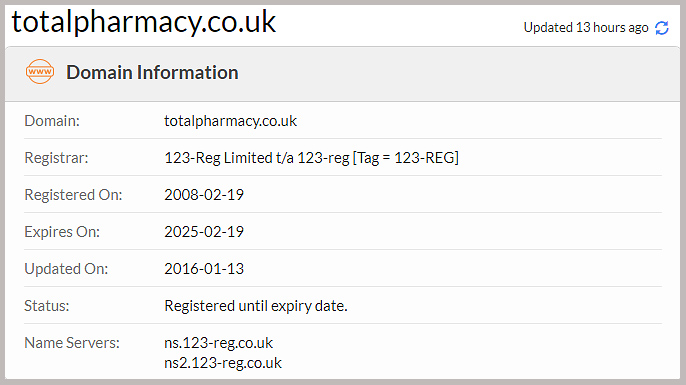Click the 2016-01-13 updated date

point(204,269)
